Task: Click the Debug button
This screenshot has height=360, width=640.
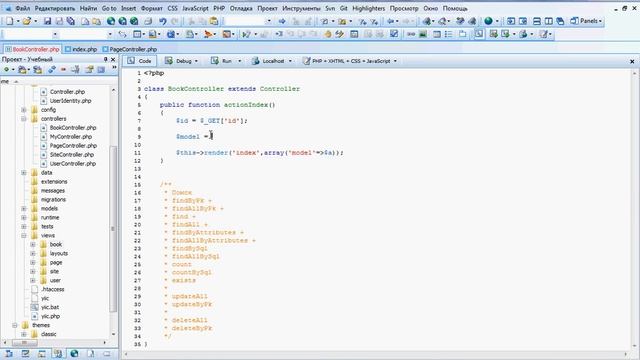Action: click(x=178, y=61)
